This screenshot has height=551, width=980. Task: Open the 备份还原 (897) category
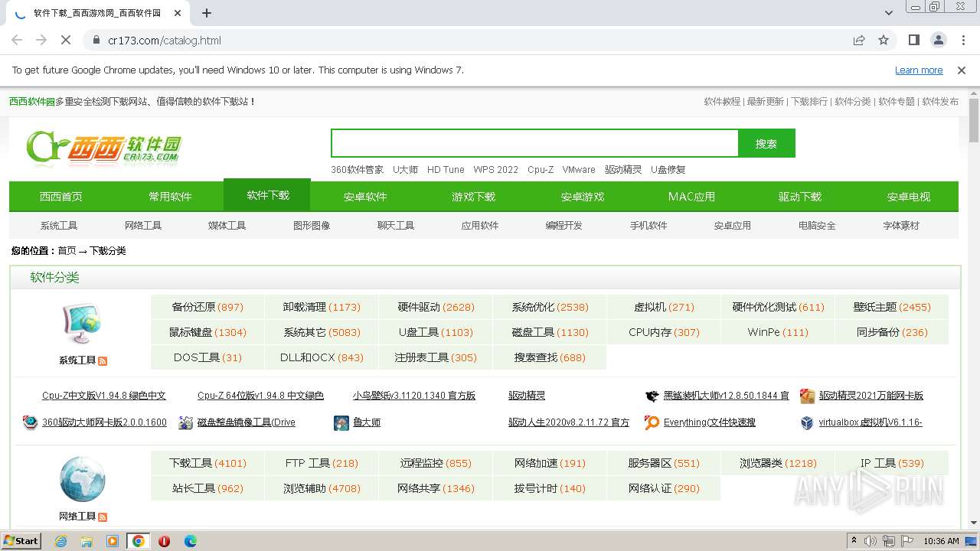click(x=207, y=307)
